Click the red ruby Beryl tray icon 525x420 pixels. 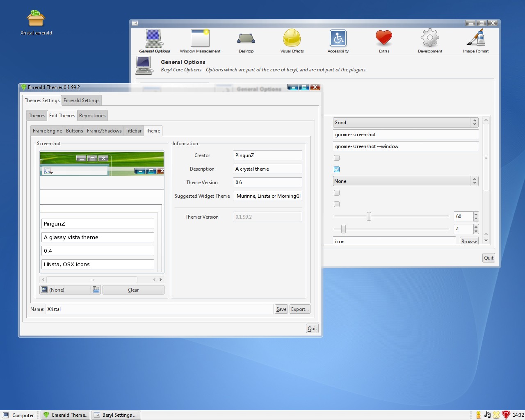(506, 415)
